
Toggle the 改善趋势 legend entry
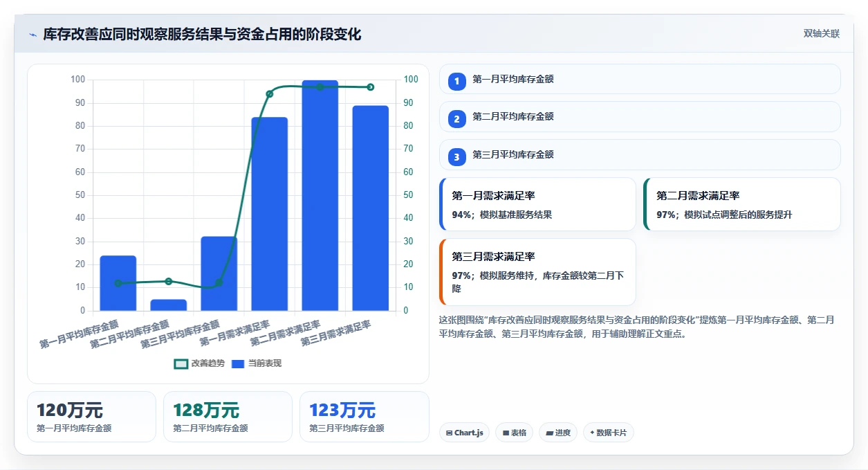[200, 363]
